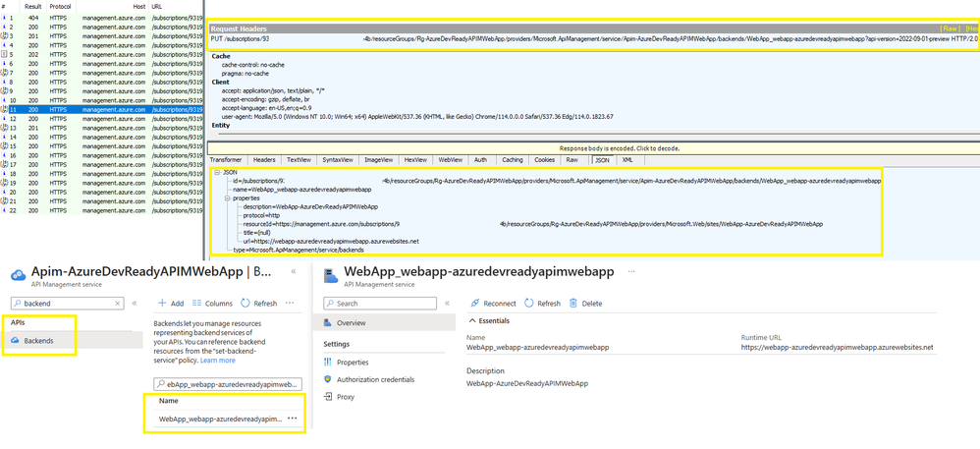Open the Auth tab
This screenshot has width=980, height=449.
480,160
